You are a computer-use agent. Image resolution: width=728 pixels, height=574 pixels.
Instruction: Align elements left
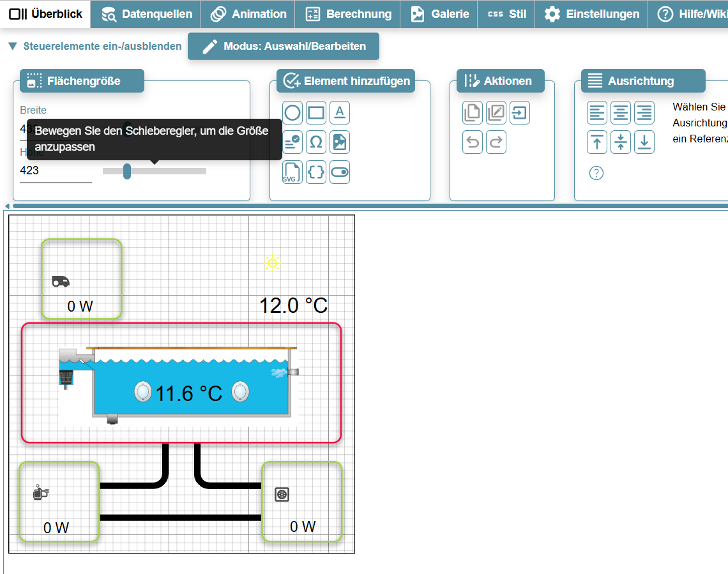[597, 113]
